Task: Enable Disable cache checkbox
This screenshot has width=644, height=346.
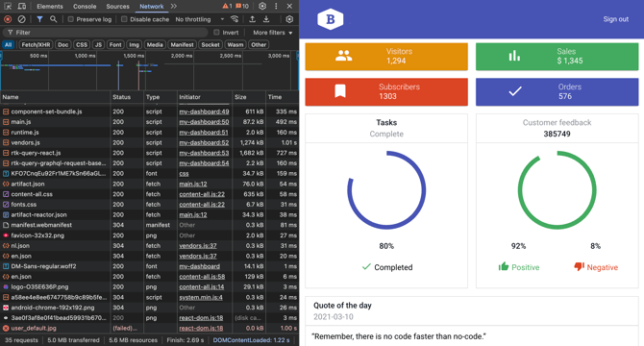Action: [124, 19]
